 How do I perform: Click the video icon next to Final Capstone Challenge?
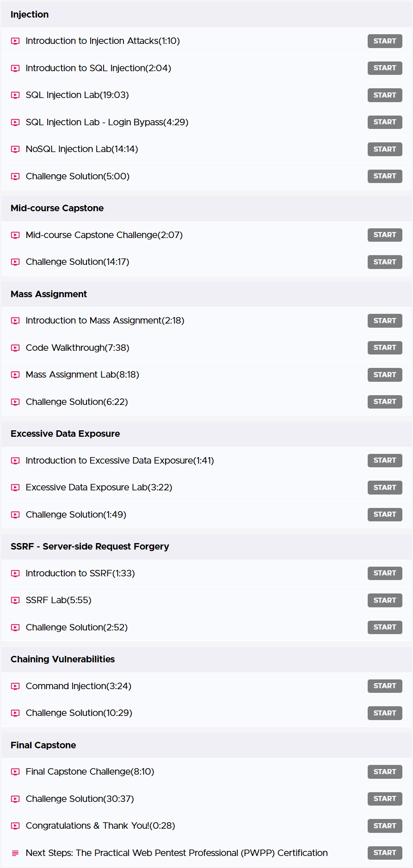[x=15, y=772]
